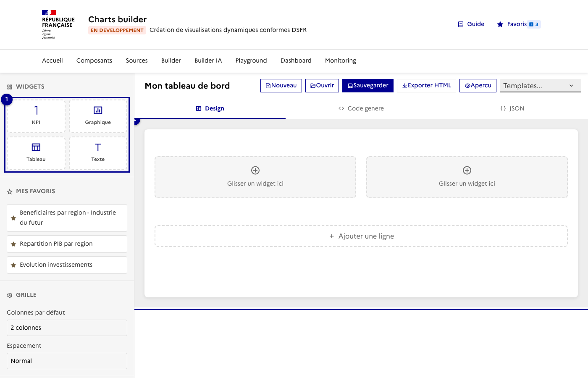This screenshot has height=378, width=588.
Task: Click the Favoris count badge
Action: pos(534,24)
